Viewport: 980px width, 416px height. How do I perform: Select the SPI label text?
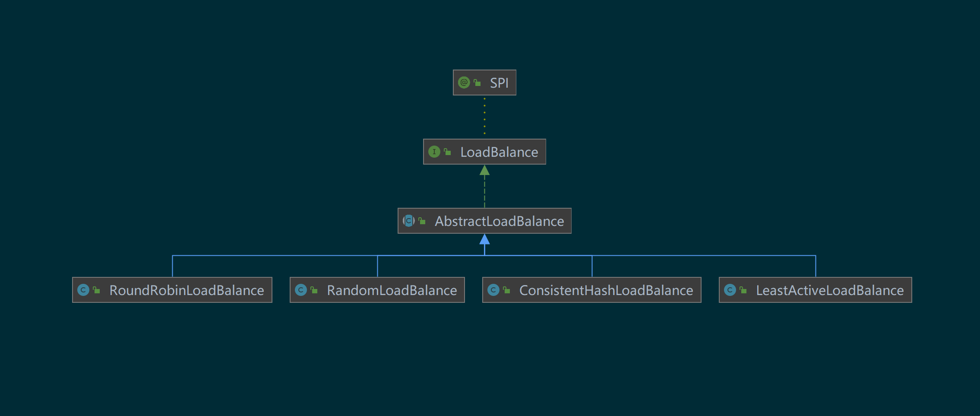click(499, 83)
